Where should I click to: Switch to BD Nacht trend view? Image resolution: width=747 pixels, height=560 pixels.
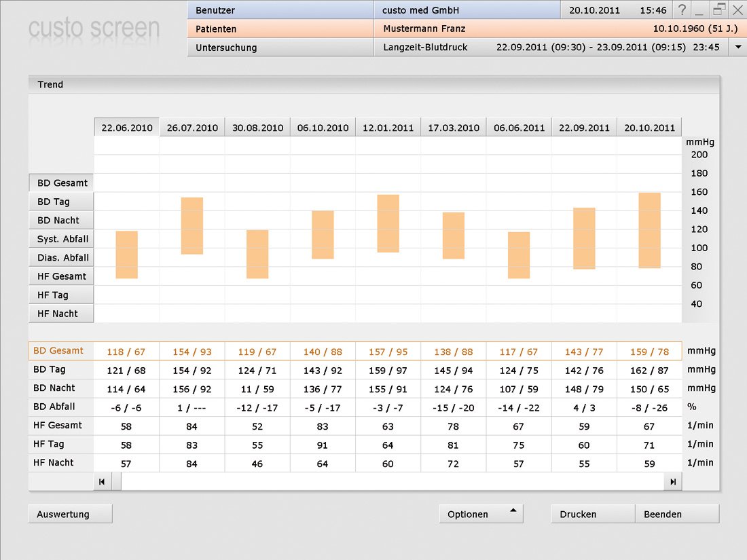click(62, 221)
